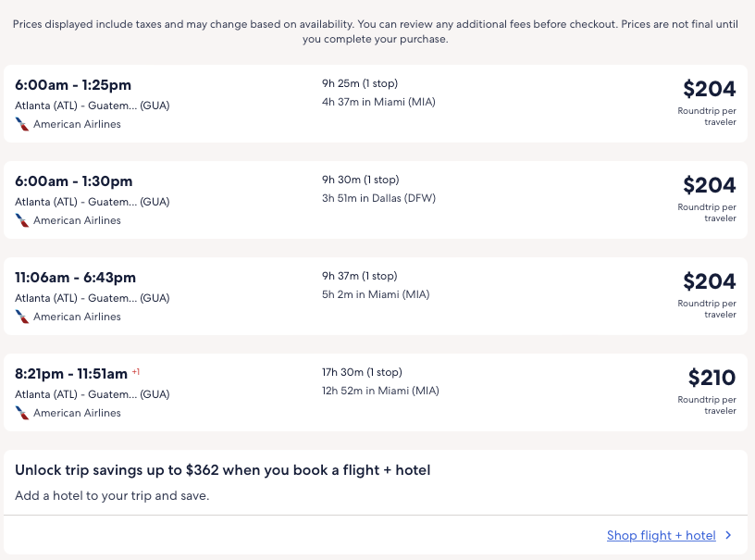The width and height of the screenshot is (755, 560).
Task: Click the 3h 51m in Dallas layover text
Action: 378,198
